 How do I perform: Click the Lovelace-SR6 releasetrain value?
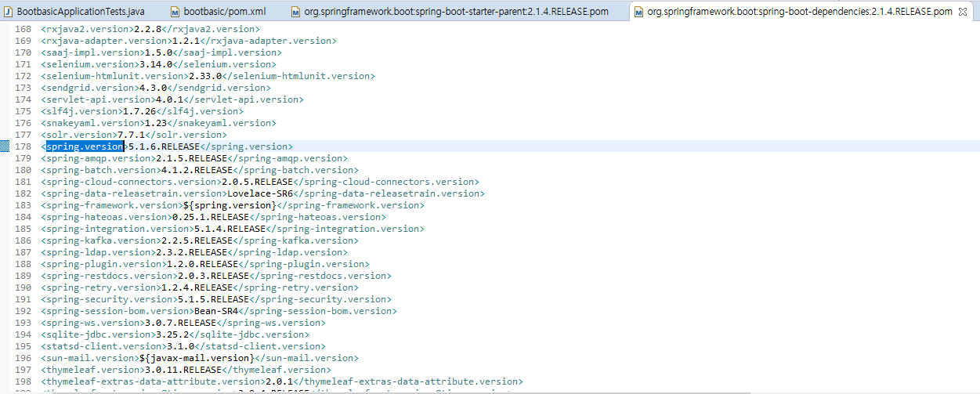click(260, 193)
